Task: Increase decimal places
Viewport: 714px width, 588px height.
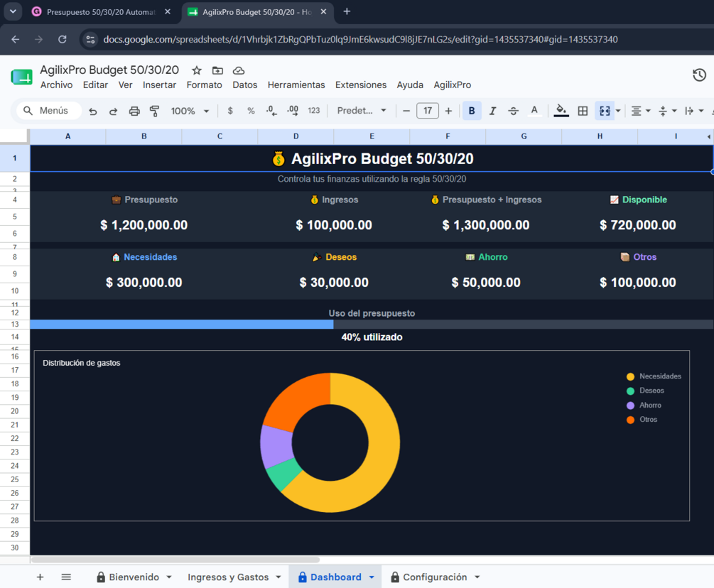Action: pyautogui.click(x=292, y=111)
